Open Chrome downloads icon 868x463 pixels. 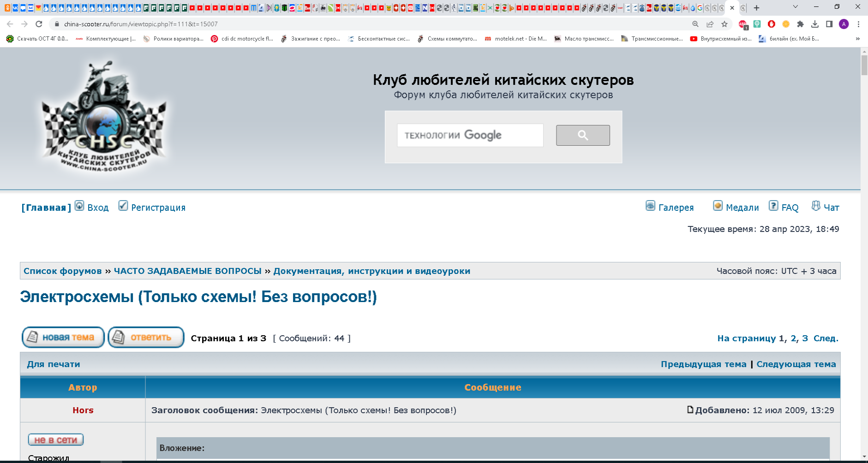tap(815, 24)
